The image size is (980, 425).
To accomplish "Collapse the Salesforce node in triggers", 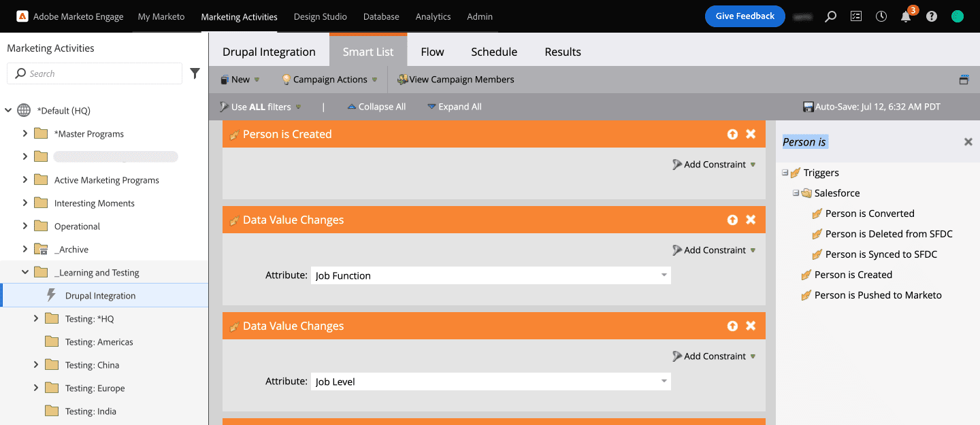I will 796,193.
